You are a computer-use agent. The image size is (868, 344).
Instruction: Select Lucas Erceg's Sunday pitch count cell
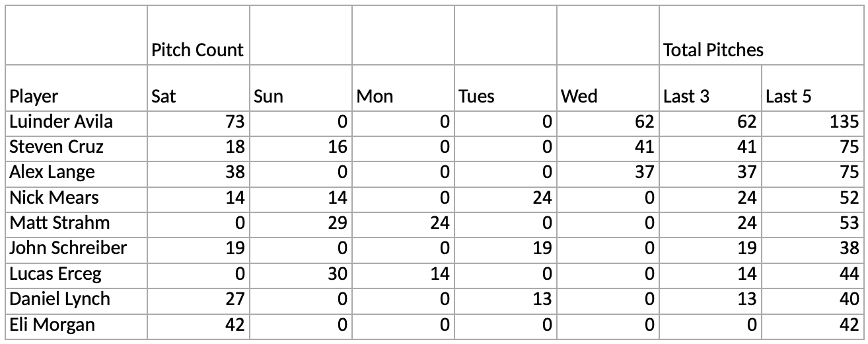(x=301, y=274)
